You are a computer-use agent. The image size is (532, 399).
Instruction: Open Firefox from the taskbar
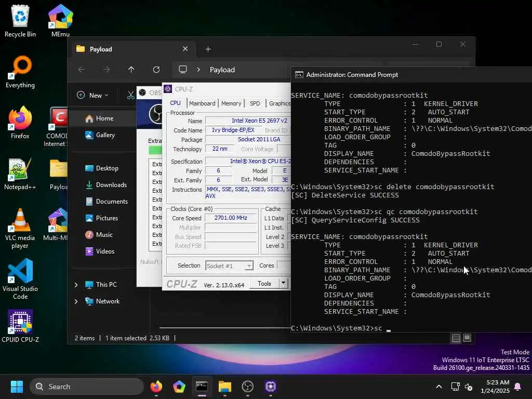(156, 387)
